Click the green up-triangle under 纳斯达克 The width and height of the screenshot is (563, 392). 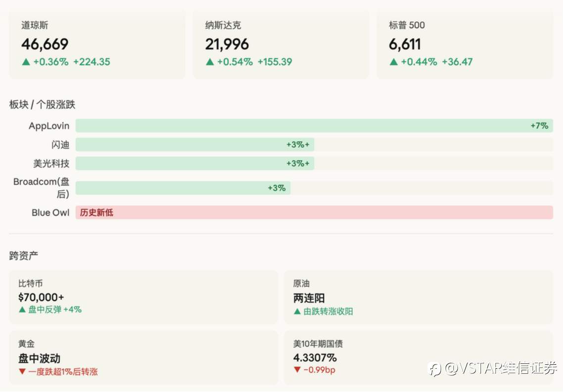coord(210,62)
